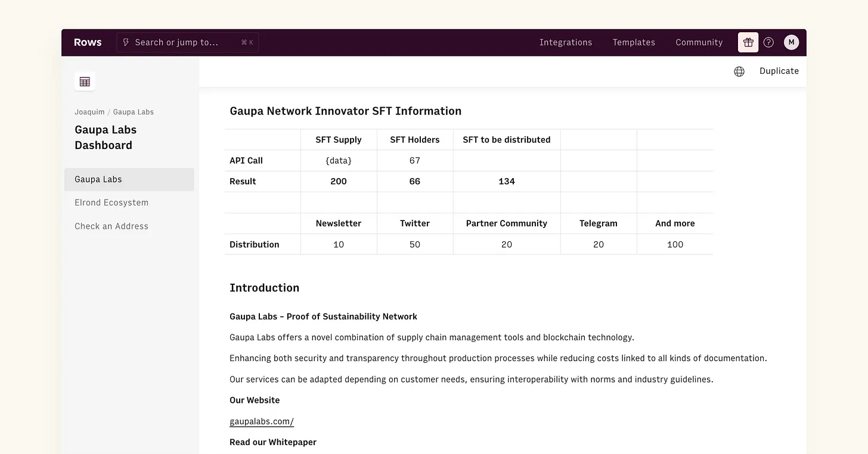Click the globe publish icon

(739, 71)
